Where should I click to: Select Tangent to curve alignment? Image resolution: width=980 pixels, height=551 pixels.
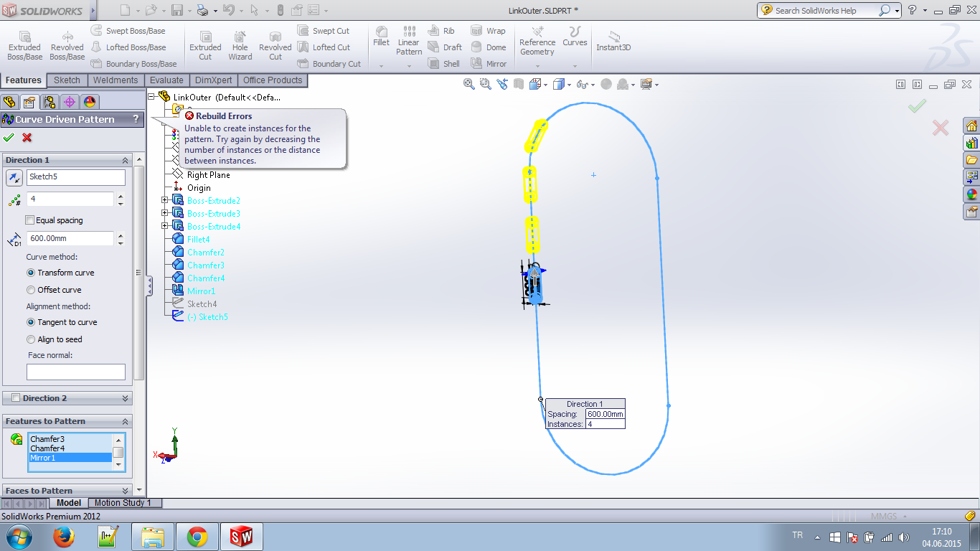click(x=31, y=322)
